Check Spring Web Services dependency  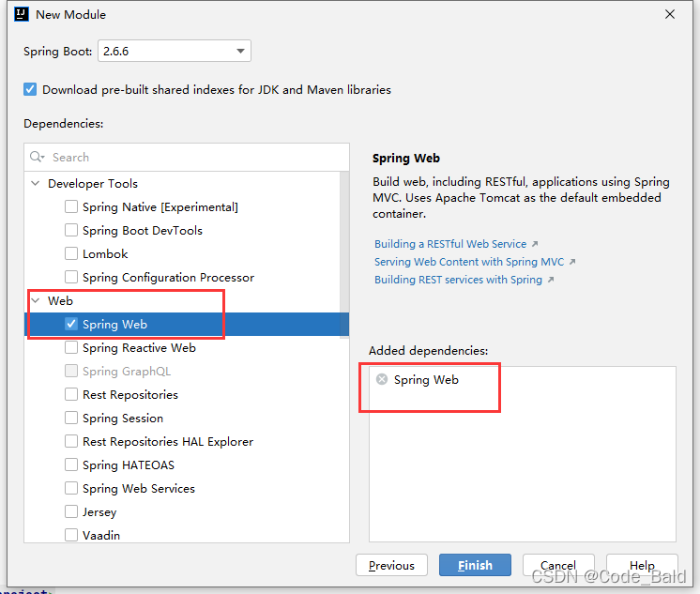[71, 488]
